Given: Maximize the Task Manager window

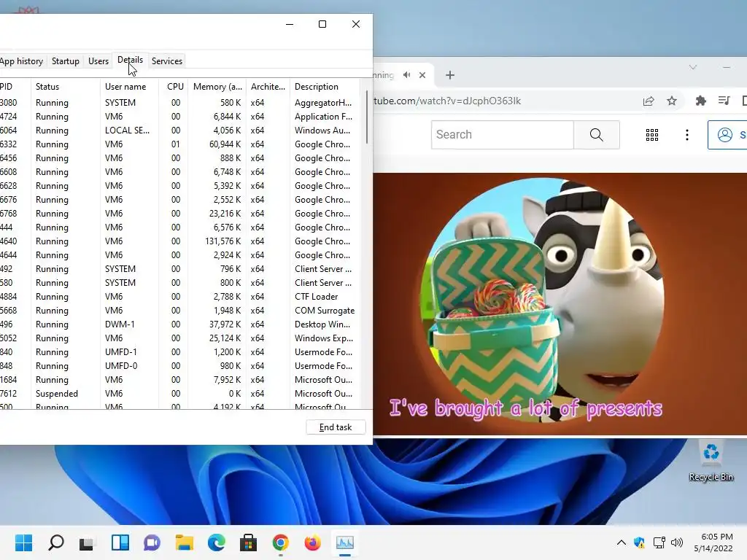Looking at the screenshot, I should click(322, 24).
